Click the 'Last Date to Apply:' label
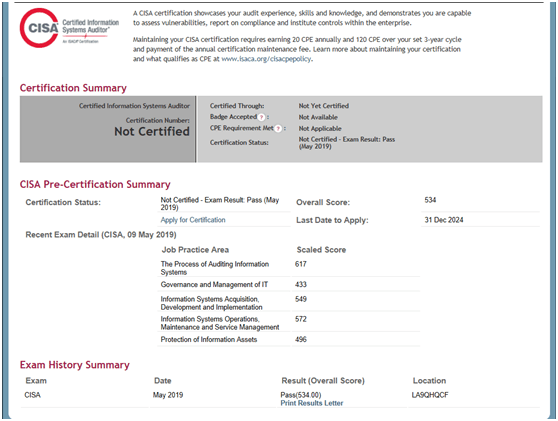558x421 pixels. click(332, 220)
